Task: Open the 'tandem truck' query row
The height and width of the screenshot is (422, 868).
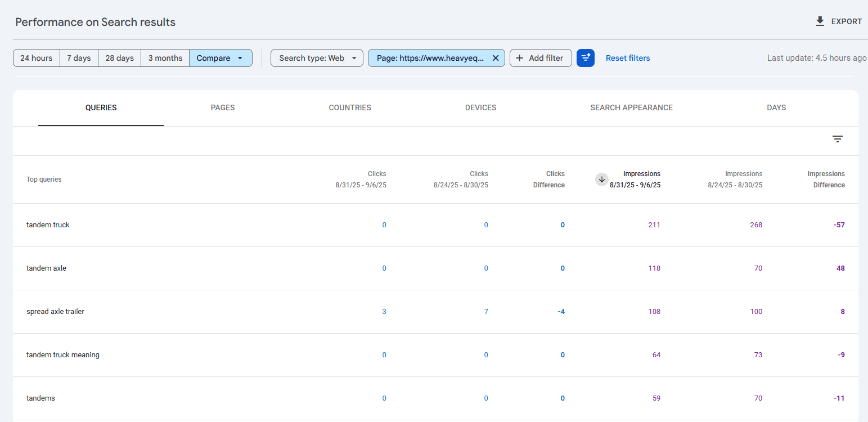Action: (435, 225)
